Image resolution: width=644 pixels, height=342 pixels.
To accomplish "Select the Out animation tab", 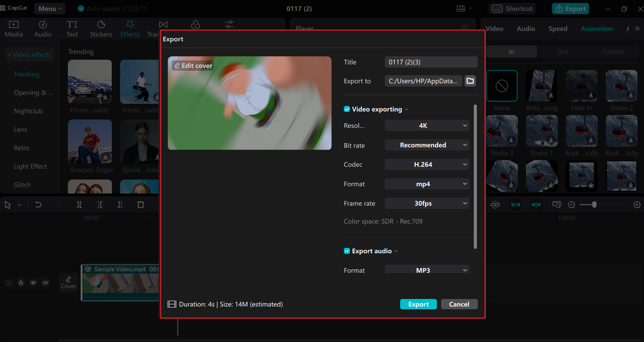I will (562, 51).
